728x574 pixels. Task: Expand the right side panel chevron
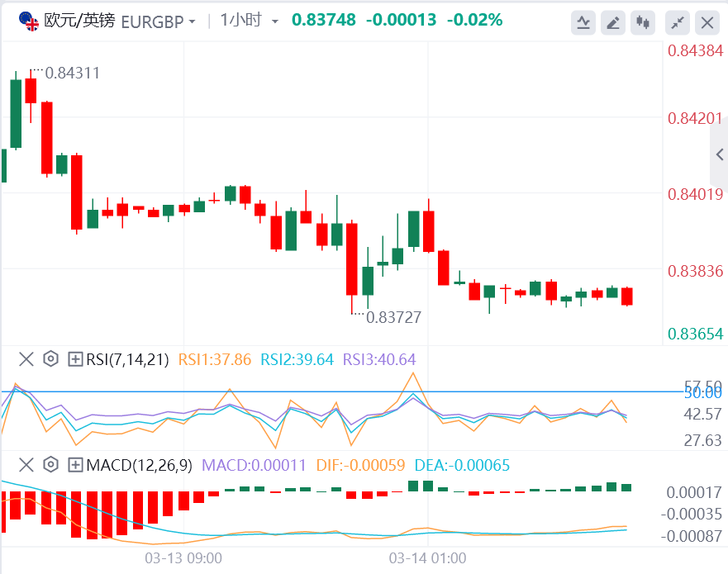click(720, 154)
